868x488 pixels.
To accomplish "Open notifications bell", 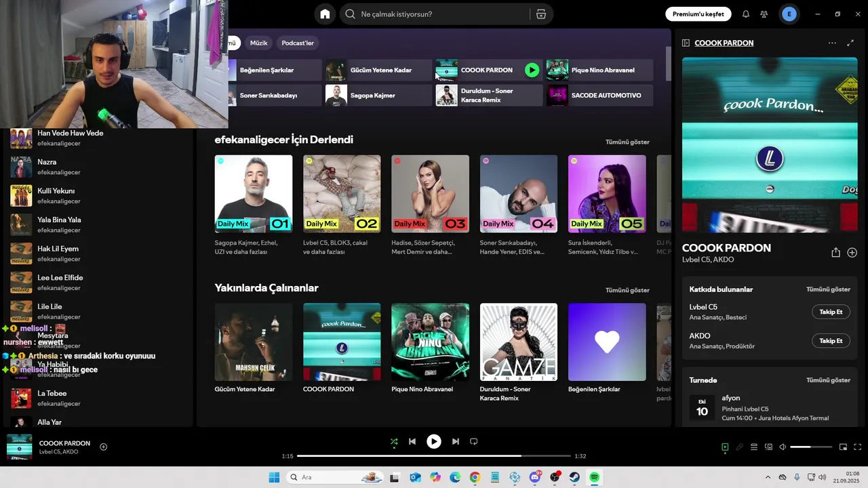I will pyautogui.click(x=746, y=14).
